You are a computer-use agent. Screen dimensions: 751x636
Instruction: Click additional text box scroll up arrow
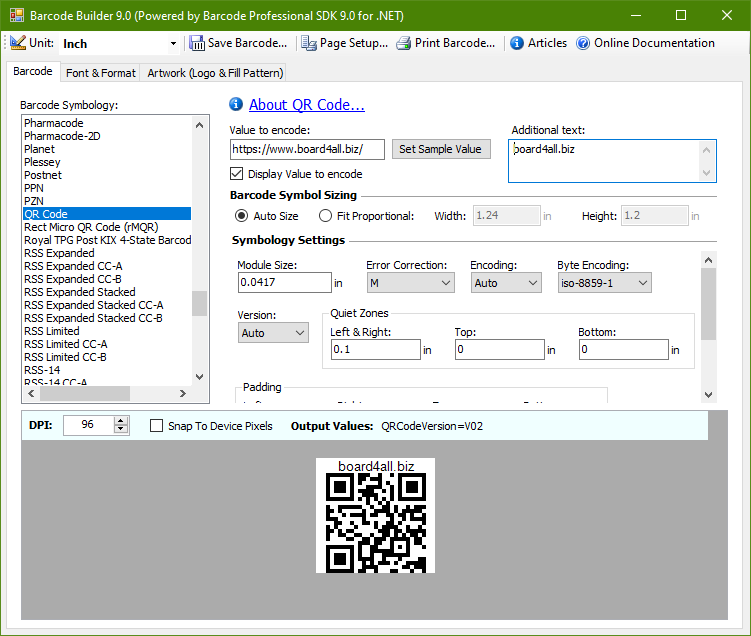point(706,150)
